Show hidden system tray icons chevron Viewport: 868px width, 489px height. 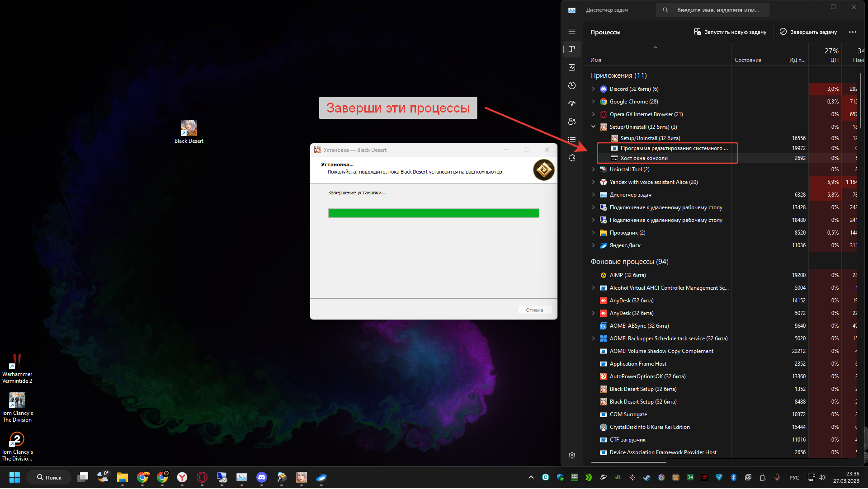[531, 477]
